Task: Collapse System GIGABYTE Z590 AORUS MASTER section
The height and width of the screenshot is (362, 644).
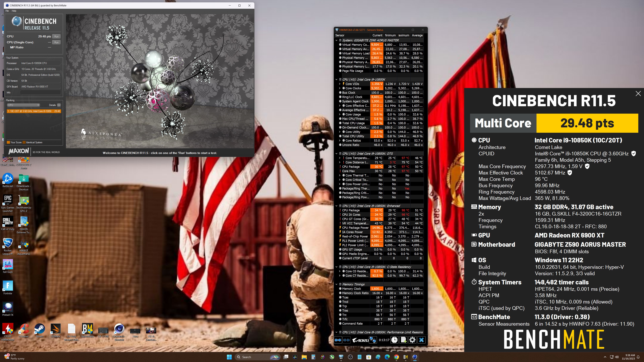Action: tap(336, 40)
